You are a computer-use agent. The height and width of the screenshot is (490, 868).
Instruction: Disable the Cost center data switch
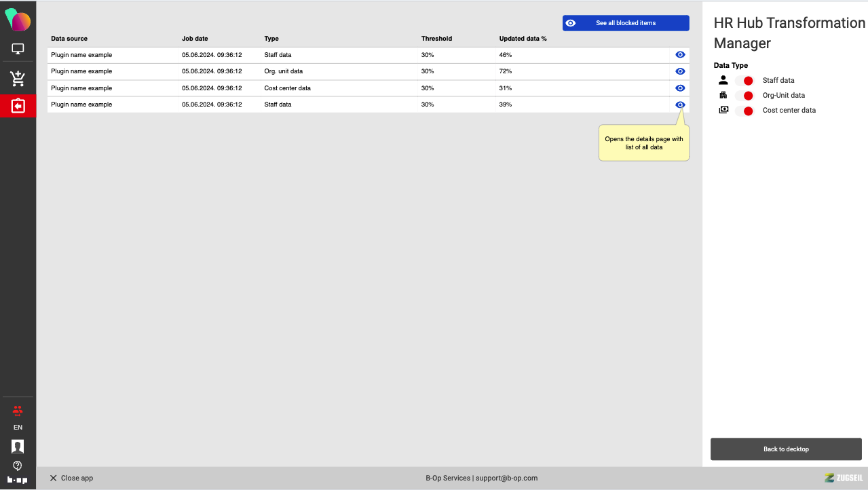[744, 111]
